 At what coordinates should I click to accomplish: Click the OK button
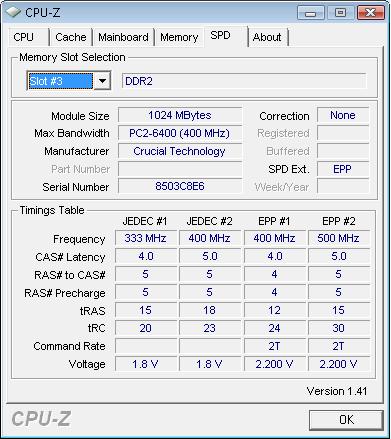(x=346, y=420)
